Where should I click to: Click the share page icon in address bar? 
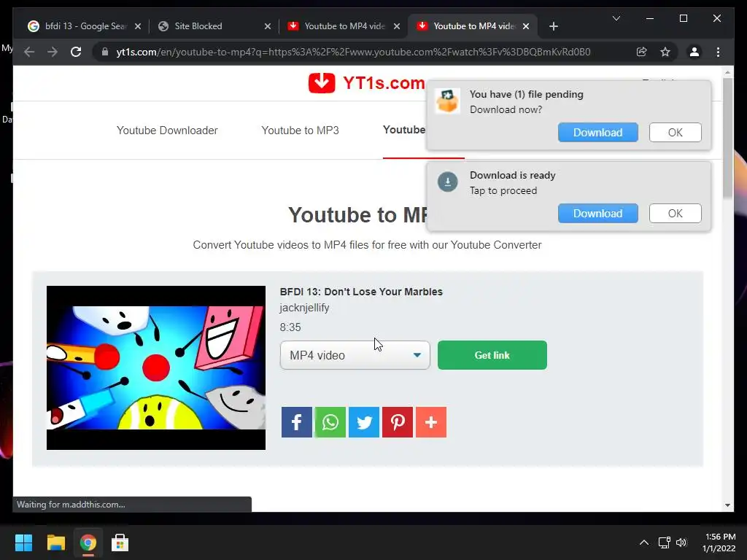(642, 52)
